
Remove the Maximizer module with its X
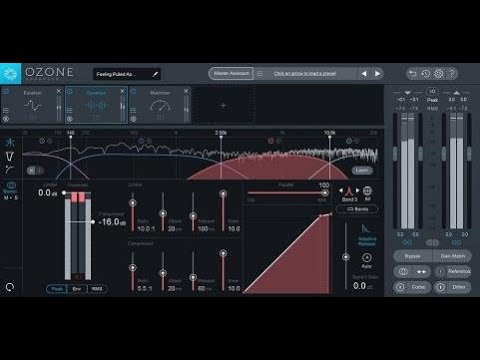pyautogui.click(x=186, y=91)
